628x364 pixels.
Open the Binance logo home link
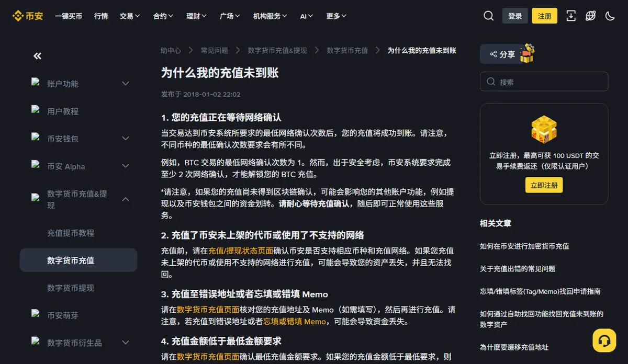[28, 16]
